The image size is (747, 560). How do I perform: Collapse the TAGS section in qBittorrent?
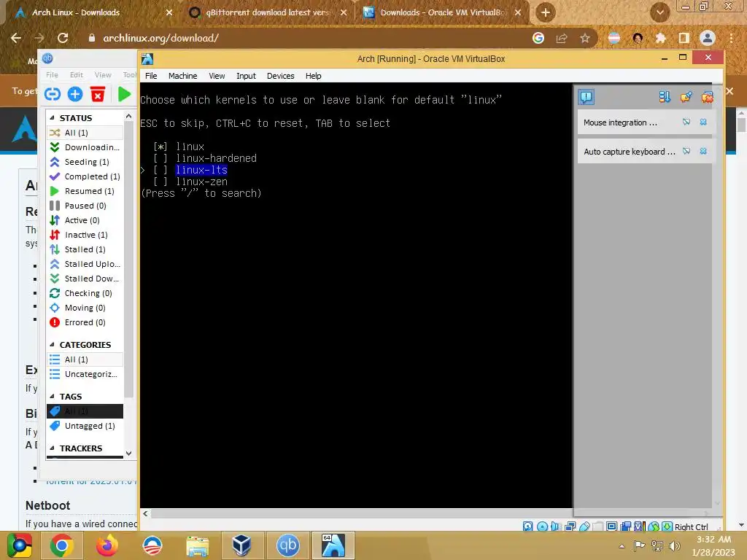[52, 396]
